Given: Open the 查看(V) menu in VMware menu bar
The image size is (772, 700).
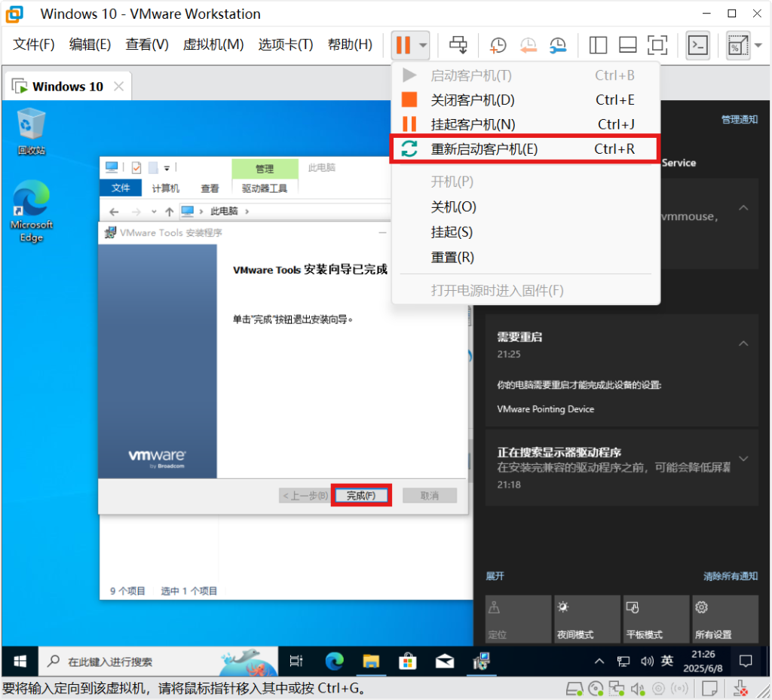Looking at the screenshot, I should (x=147, y=44).
